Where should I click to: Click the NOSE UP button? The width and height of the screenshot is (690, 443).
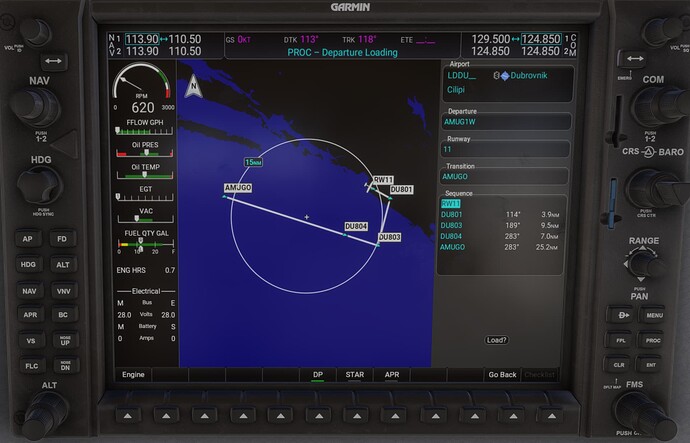(65, 340)
